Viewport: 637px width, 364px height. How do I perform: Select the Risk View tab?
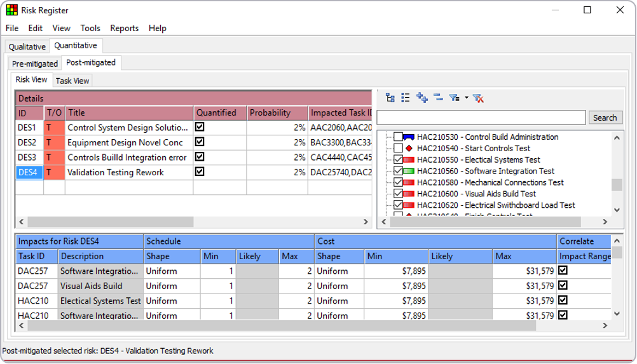tap(31, 79)
